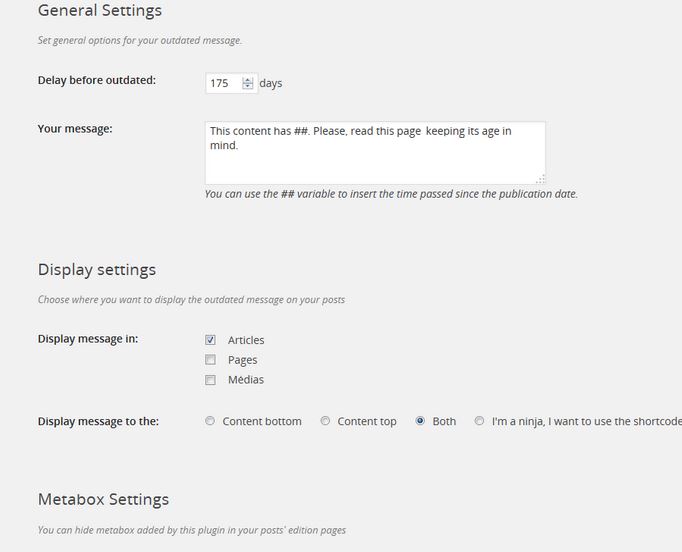Screen dimensions: 682x552
Task: Increase delay days with up stepper arrow
Action: point(247,80)
